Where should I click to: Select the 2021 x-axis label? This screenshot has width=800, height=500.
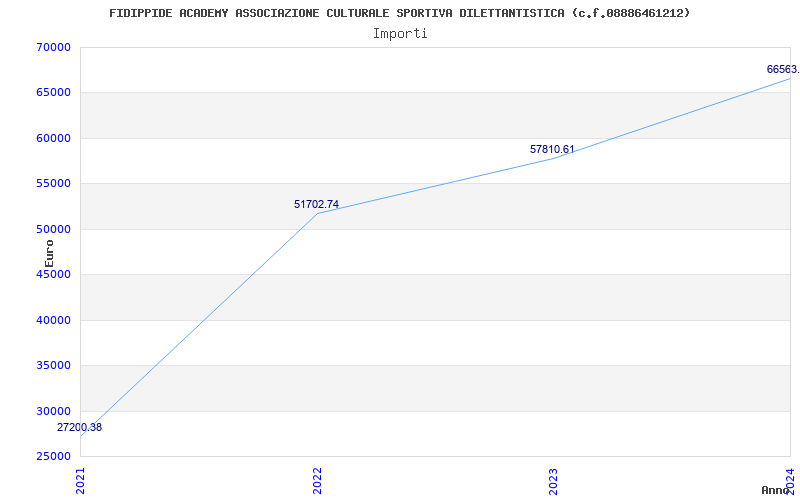click(81, 481)
